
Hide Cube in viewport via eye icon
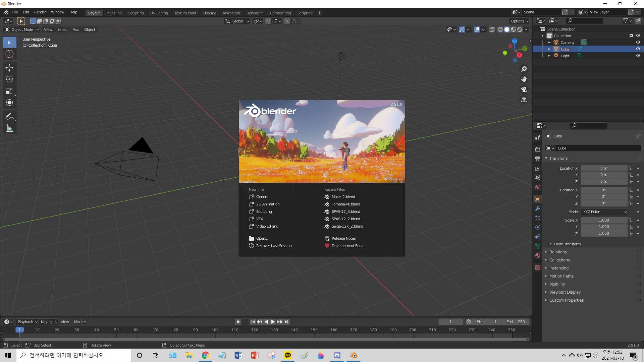[638, 49]
